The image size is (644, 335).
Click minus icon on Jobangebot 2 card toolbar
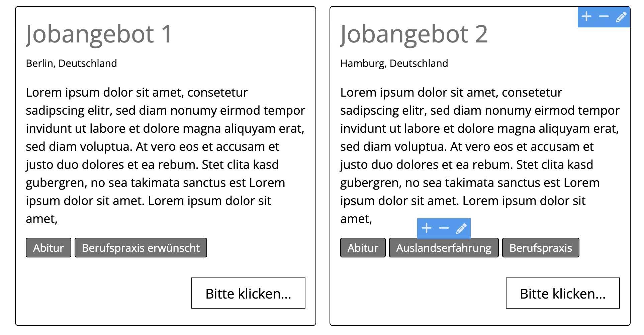(604, 16)
